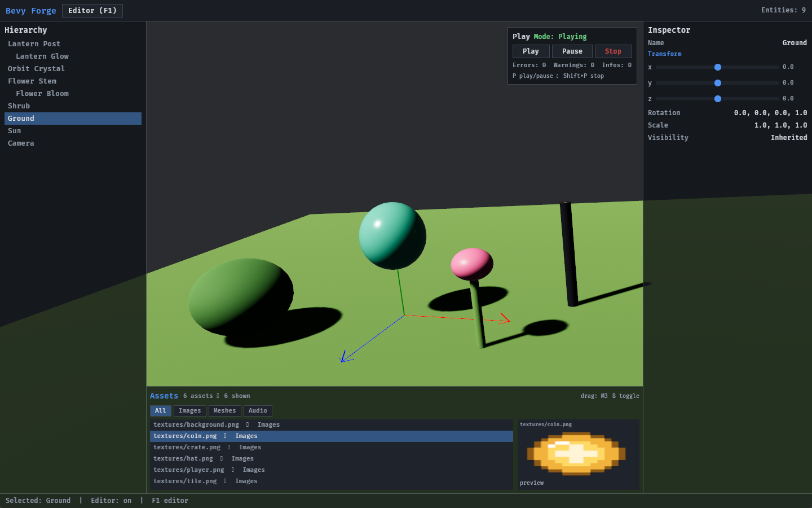Select Shrub in the Hierarchy

coord(73,106)
